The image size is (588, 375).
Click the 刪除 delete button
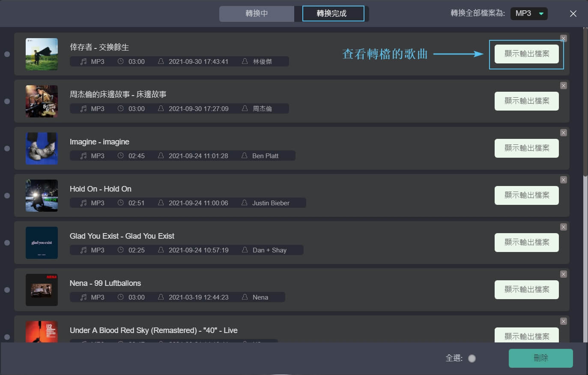(x=541, y=358)
